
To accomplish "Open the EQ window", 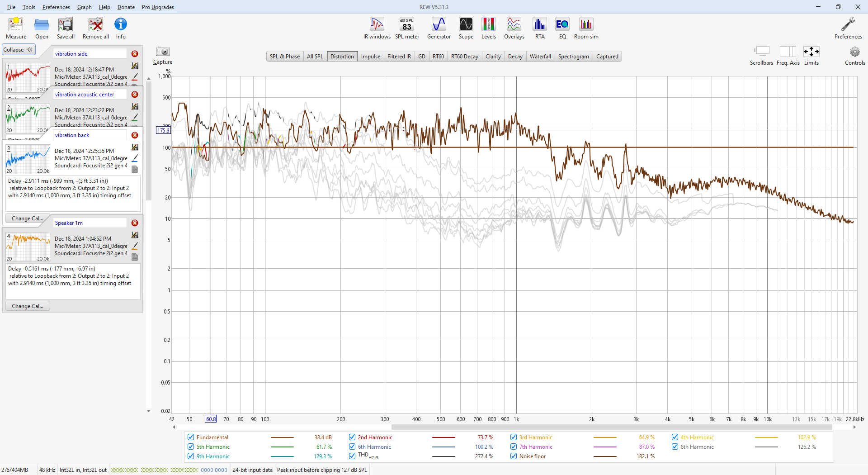I will [x=562, y=24].
